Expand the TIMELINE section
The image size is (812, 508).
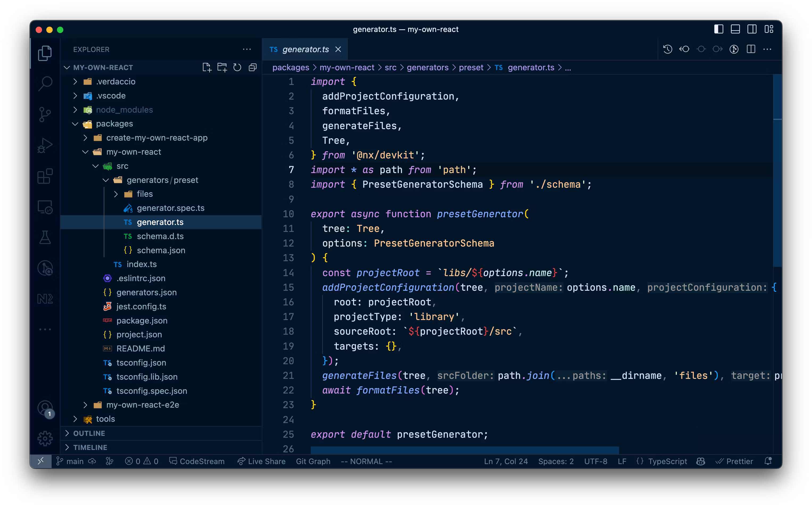coord(90,448)
